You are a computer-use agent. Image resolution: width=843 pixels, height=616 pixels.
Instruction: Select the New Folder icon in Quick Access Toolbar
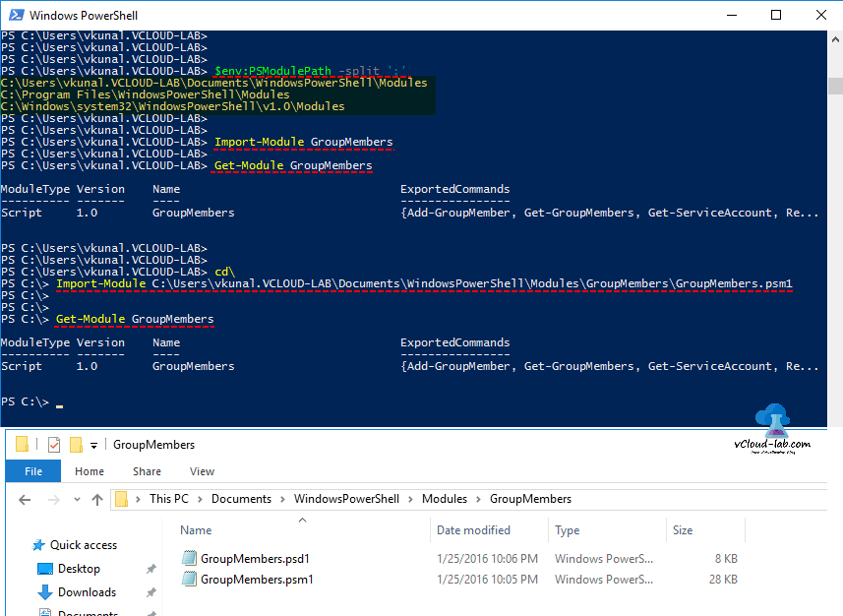[x=75, y=445]
